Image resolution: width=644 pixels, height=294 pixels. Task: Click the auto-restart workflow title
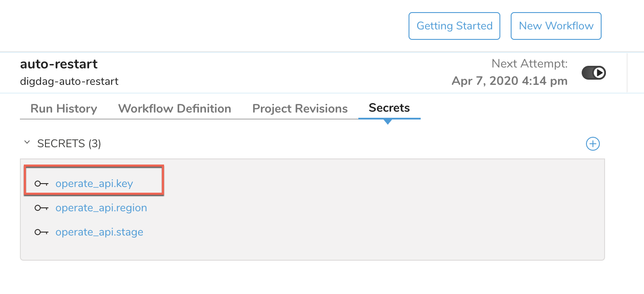point(59,64)
